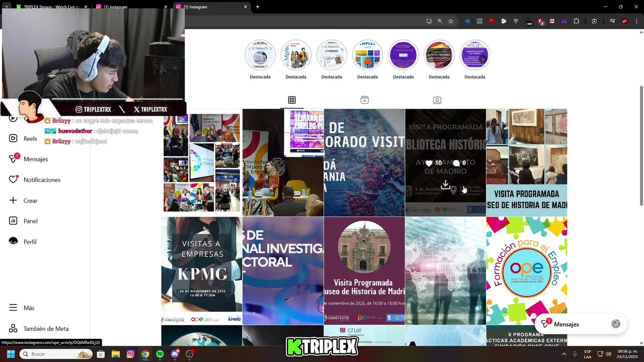This screenshot has width=644, height=362.
Task: Open the Chrome three-dot menu
Action: 636,21
